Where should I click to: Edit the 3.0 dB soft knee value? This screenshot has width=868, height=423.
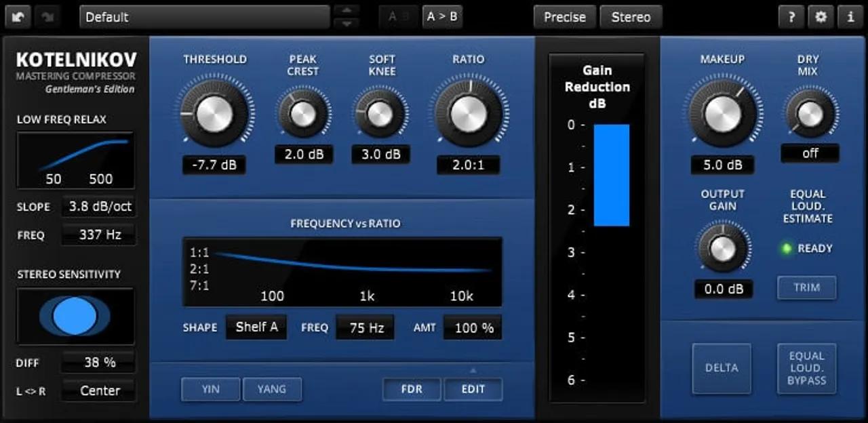point(380,154)
